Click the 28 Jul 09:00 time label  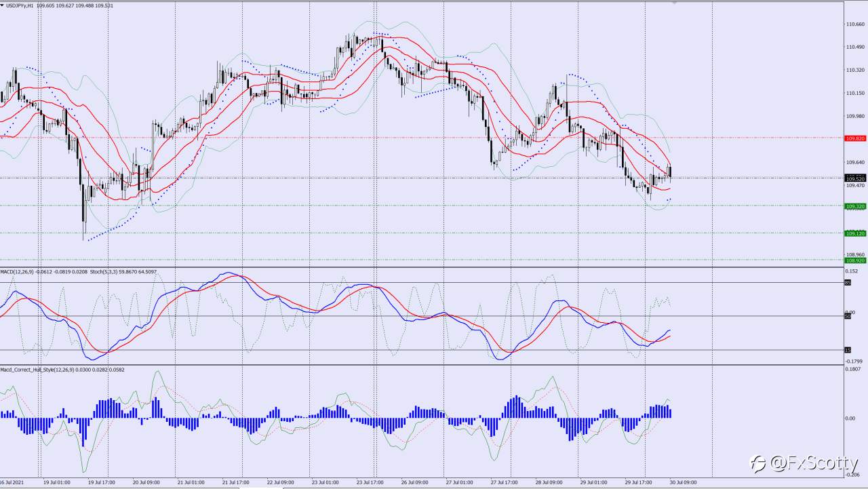pos(549,483)
